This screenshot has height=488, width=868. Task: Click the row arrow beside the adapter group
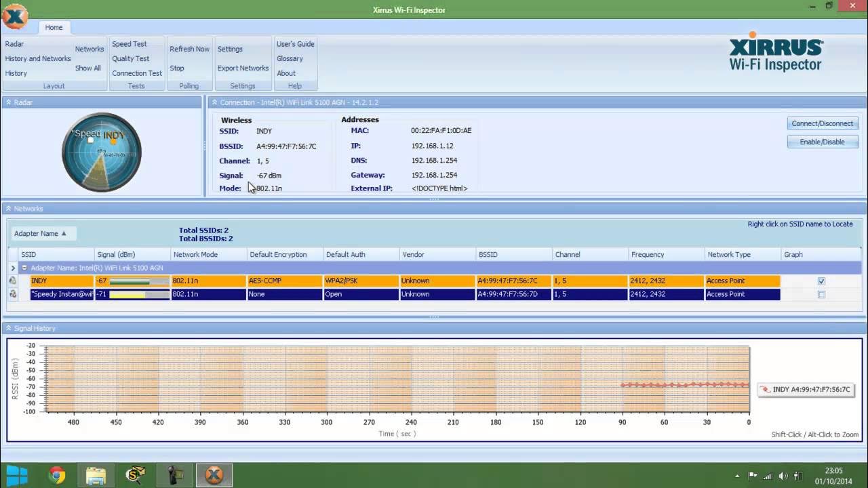(x=13, y=268)
